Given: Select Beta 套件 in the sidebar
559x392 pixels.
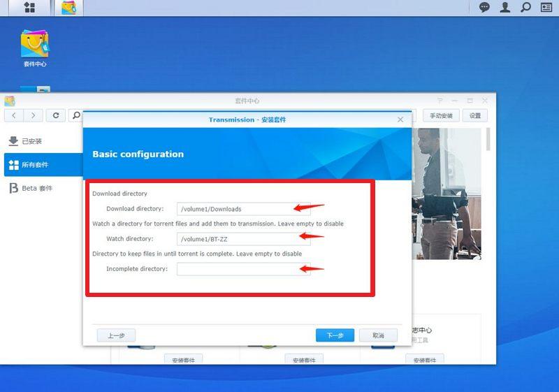Looking at the screenshot, I should [43, 188].
